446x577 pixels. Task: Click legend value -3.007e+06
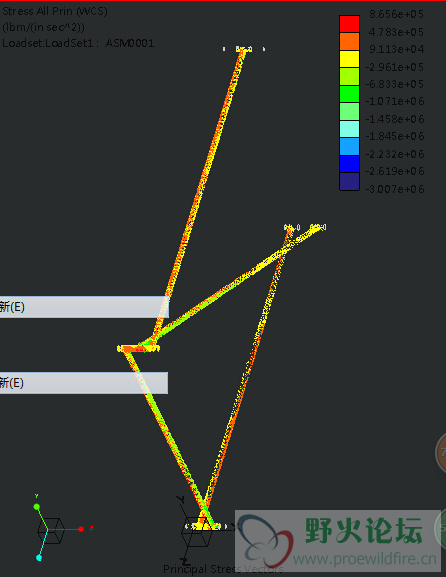pyautogui.click(x=394, y=189)
